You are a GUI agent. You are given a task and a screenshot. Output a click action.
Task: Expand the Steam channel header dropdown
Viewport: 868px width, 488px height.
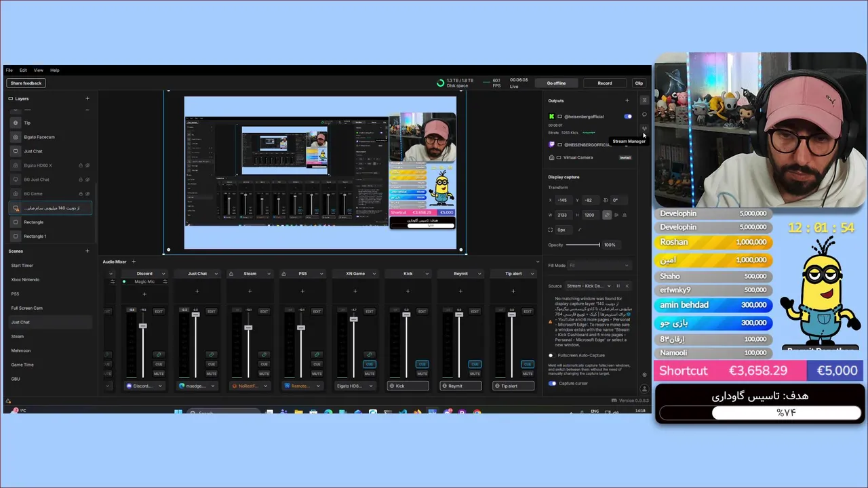(269, 274)
